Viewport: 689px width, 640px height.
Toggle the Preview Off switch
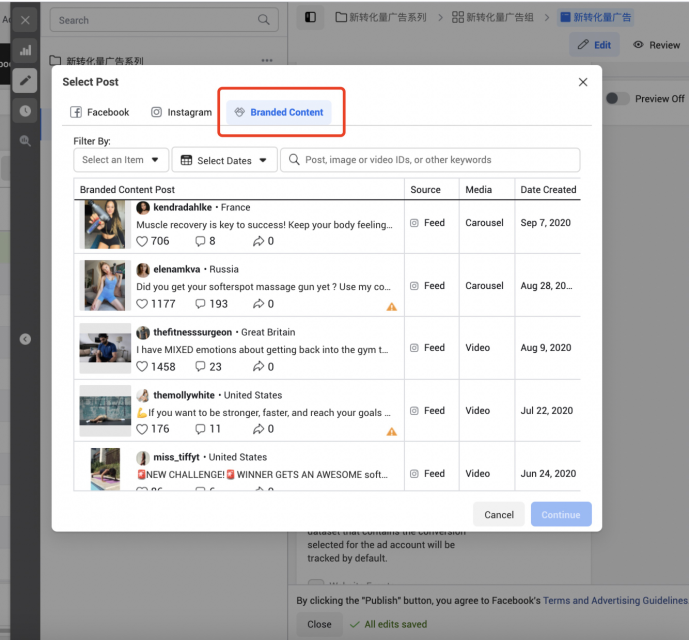tap(617, 98)
